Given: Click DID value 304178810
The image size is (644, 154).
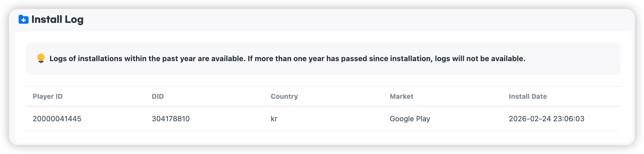Looking at the screenshot, I should 171,119.
